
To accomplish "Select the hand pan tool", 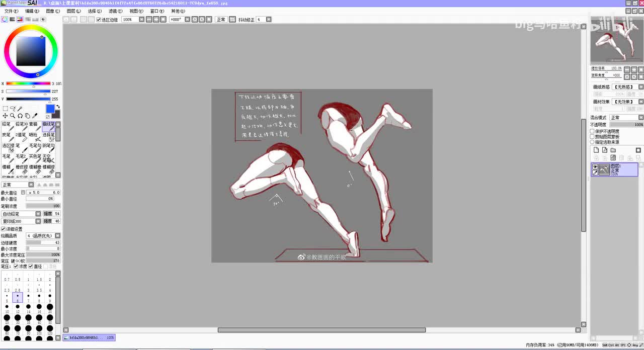I will click(28, 116).
